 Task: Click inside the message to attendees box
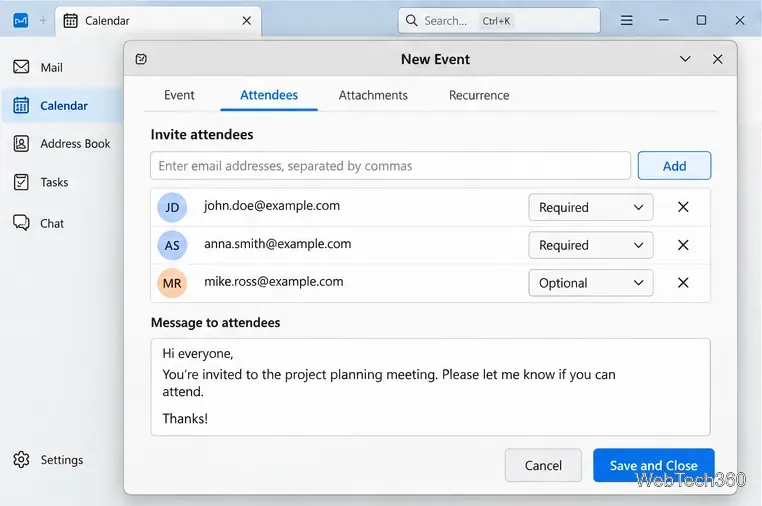point(431,387)
